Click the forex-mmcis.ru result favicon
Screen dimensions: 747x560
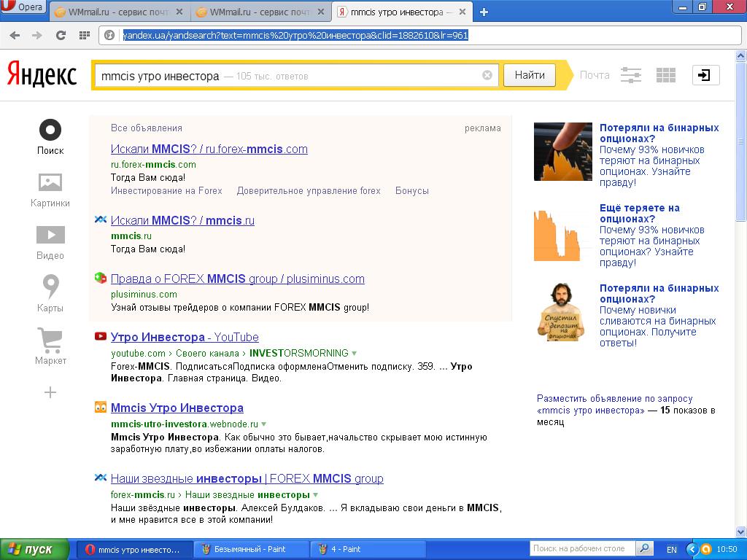point(101,478)
